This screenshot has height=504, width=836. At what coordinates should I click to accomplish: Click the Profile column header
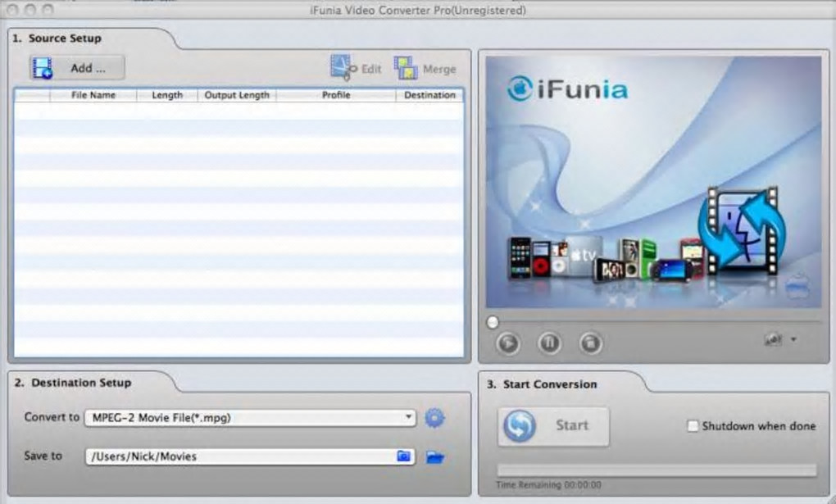click(x=336, y=95)
